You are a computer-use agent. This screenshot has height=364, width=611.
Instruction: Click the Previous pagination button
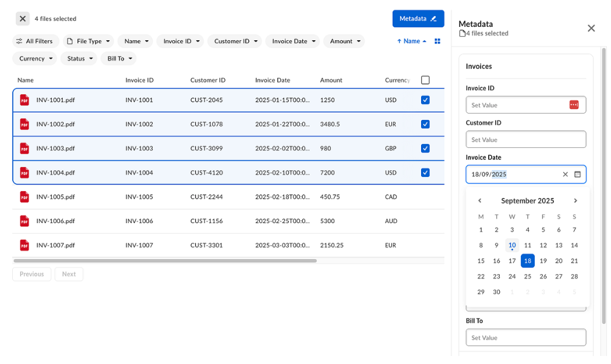31,274
